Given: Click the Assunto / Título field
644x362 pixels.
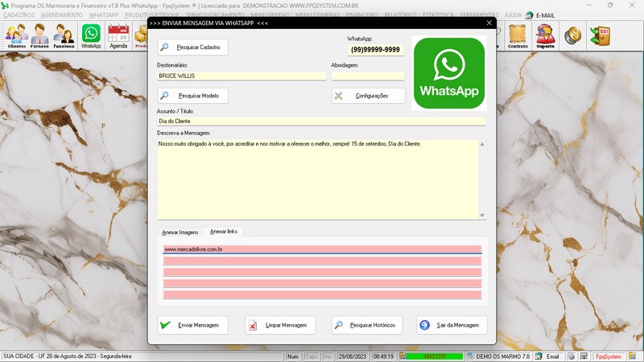Looking at the screenshot, I should click(321, 121).
